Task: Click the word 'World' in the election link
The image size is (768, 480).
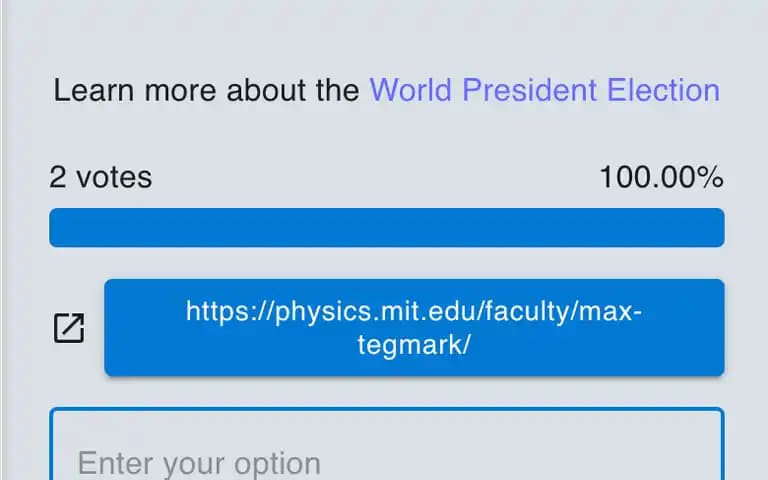Action: click(x=410, y=90)
